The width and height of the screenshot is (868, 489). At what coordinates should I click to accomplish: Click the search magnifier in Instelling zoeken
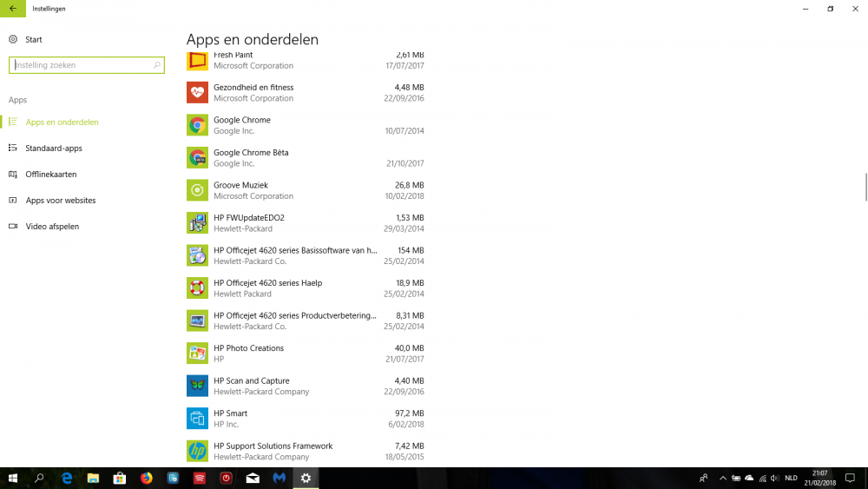[x=156, y=65]
